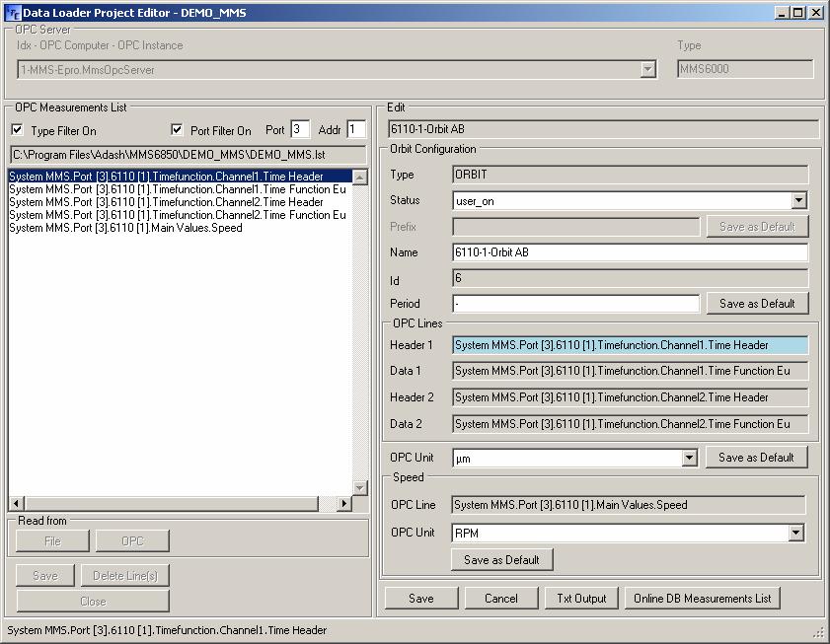Open the Status dropdown showing user_on
The width and height of the screenshot is (830, 644).
click(798, 200)
